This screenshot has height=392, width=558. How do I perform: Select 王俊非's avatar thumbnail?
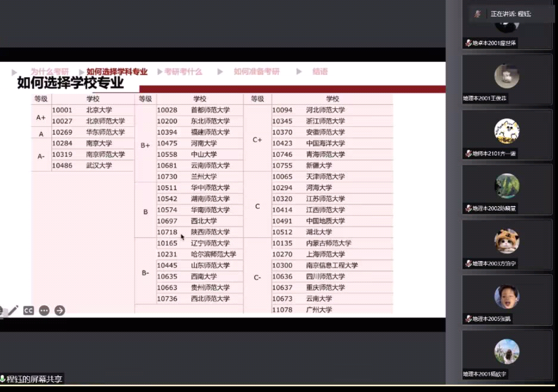507,76
